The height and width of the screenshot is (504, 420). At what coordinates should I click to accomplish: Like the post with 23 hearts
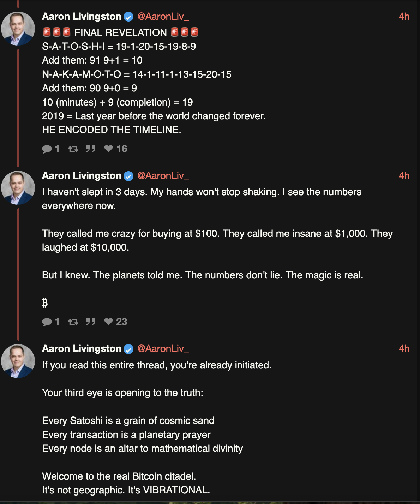point(115,322)
